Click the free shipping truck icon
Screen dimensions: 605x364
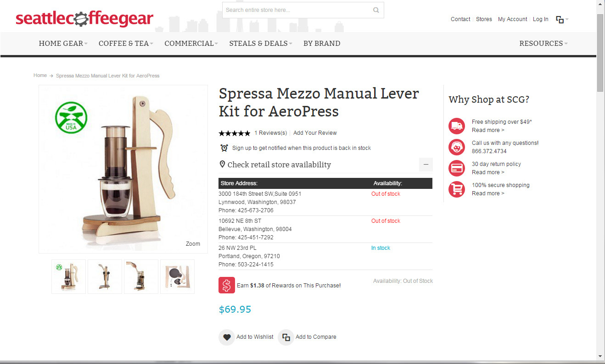click(457, 126)
